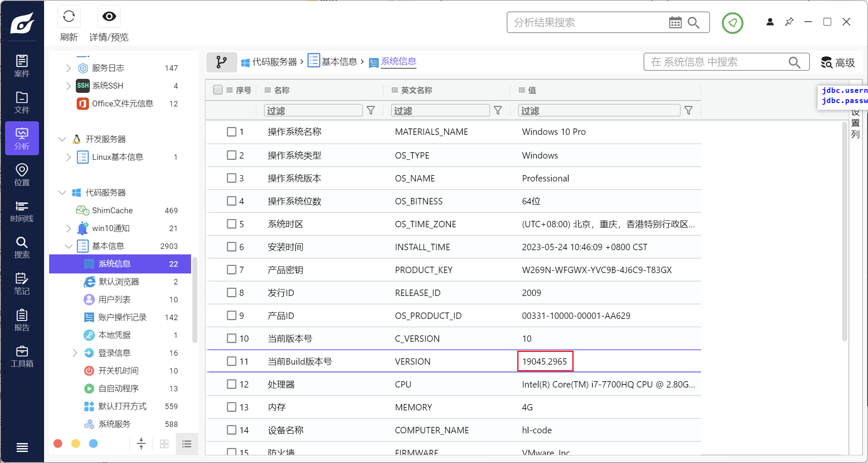Open the 笔记 sidebar section

click(22, 284)
